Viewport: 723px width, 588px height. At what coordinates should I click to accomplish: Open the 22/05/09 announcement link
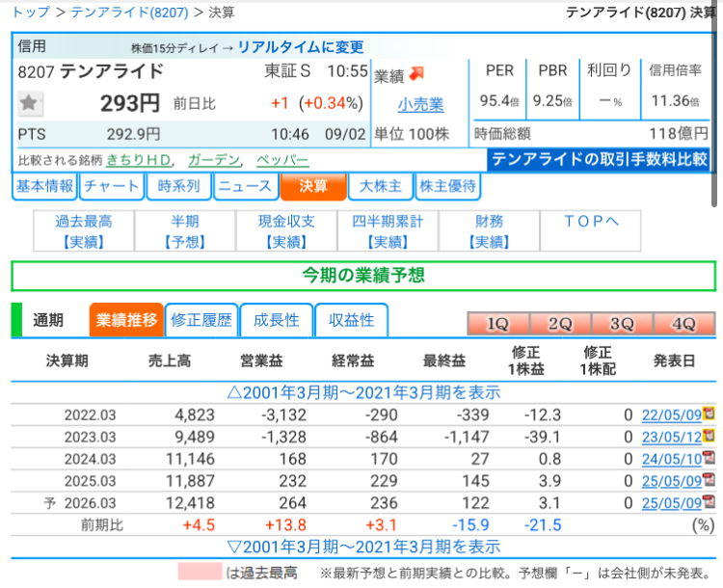pos(672,415)
